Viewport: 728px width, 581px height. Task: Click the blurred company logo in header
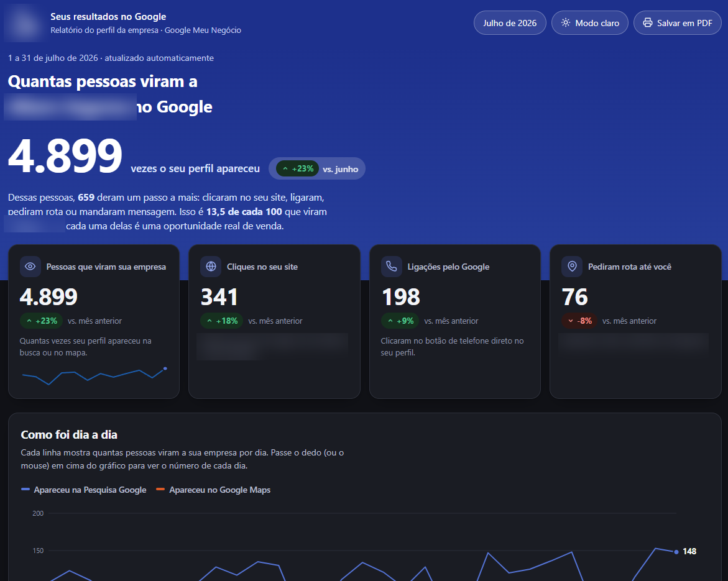point(24,23)
